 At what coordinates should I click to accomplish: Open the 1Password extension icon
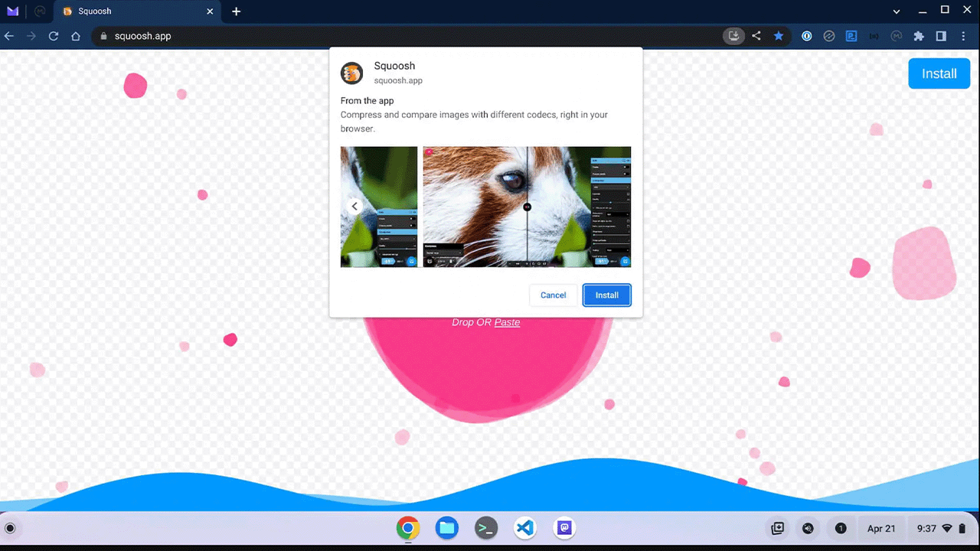click(x=806, y=36)
